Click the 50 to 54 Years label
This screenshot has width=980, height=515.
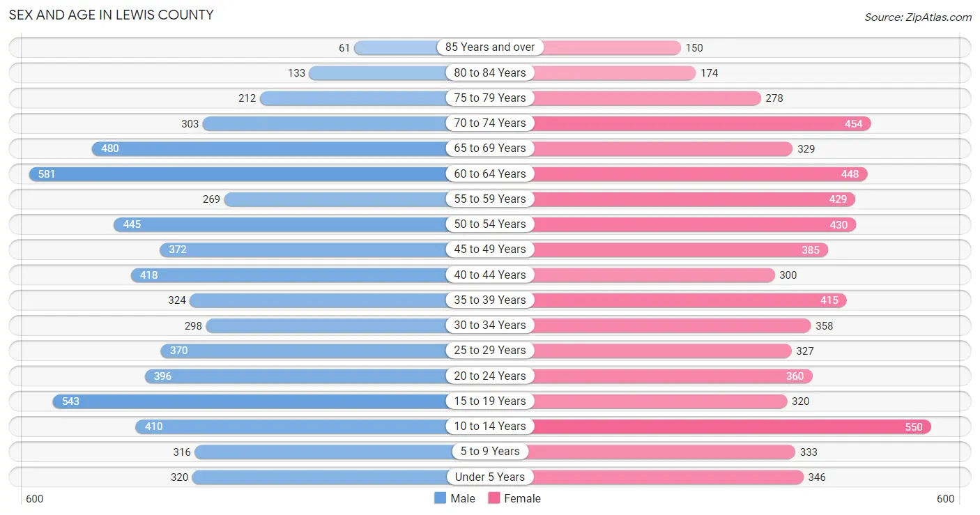pos(490,224)
